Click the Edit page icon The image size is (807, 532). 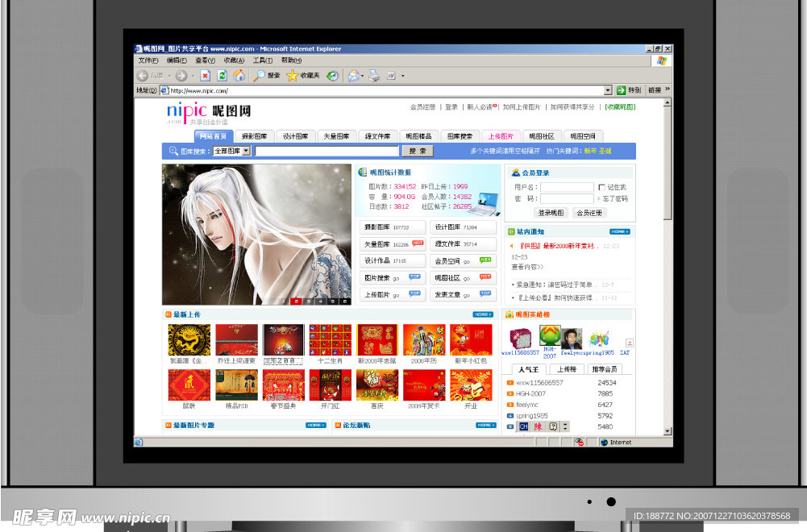click(391, 76)
